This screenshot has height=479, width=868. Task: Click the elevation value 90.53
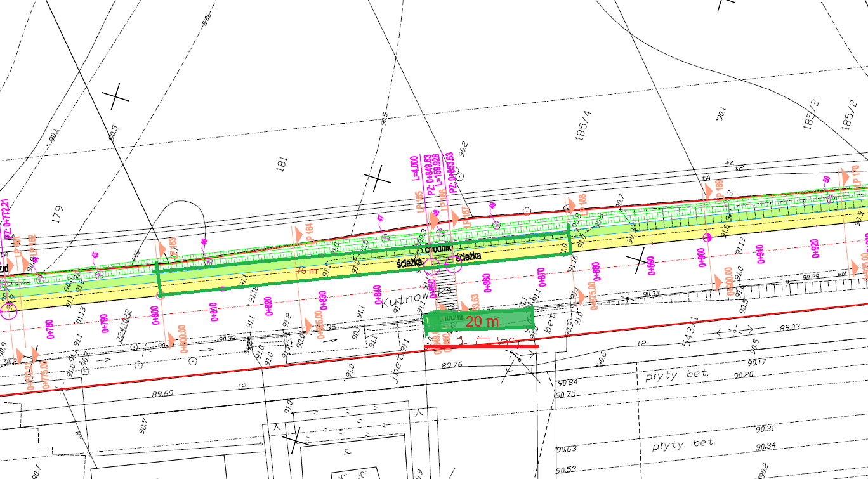(567, 470)
